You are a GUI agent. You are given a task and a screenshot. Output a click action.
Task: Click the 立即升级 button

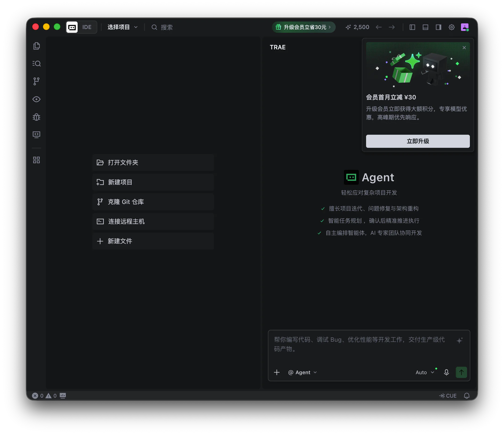click(x=418, y=141)
